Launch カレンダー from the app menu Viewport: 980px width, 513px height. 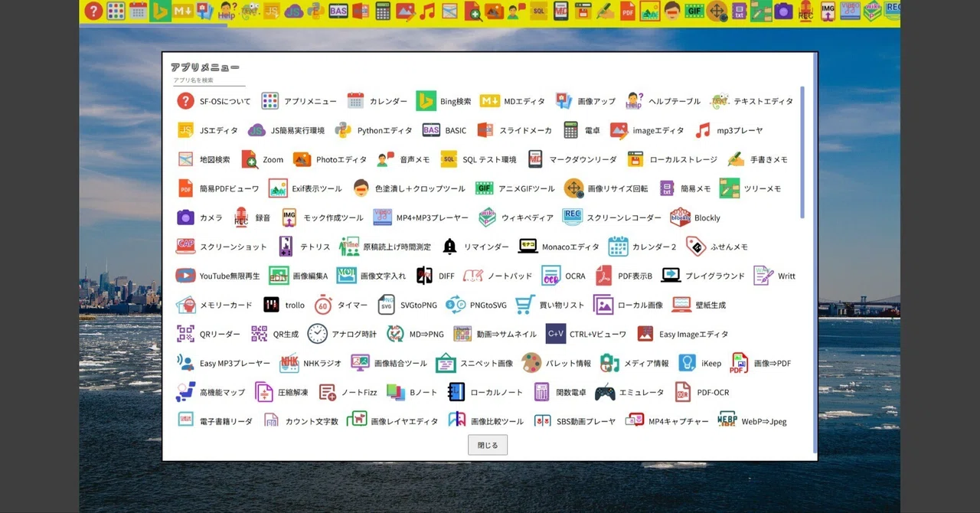coord(377,101)
